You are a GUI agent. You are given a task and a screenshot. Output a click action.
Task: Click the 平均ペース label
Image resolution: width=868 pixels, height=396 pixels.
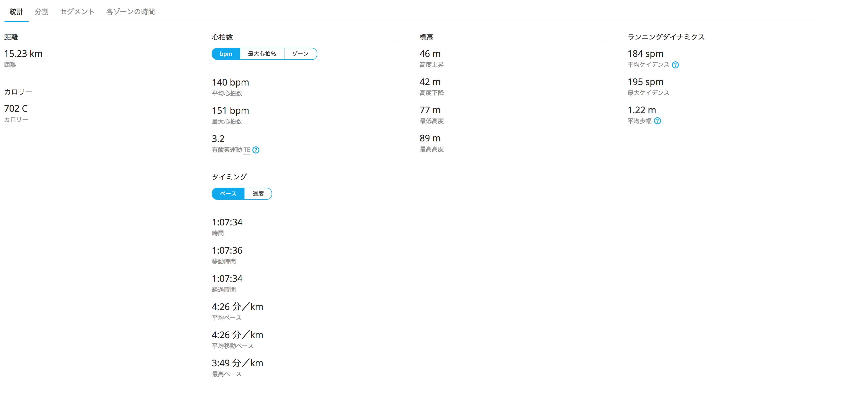[x=227, y=318]
